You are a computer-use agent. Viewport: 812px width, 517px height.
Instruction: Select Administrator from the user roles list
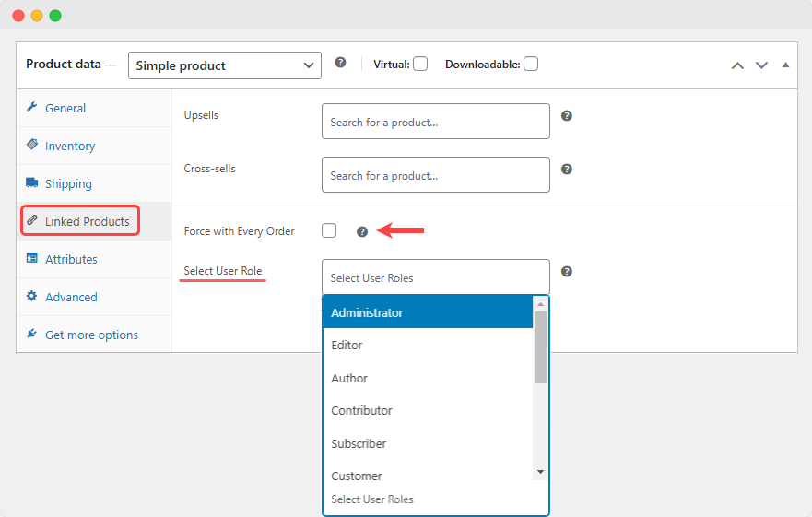click(x=428, y=312)
